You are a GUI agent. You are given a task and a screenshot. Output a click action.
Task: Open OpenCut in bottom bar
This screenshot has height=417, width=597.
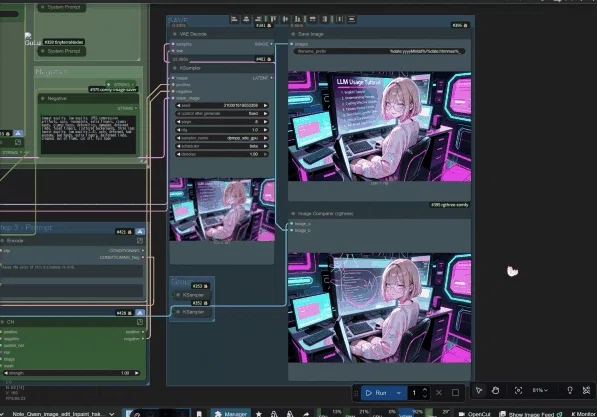[x=474, y=414]
